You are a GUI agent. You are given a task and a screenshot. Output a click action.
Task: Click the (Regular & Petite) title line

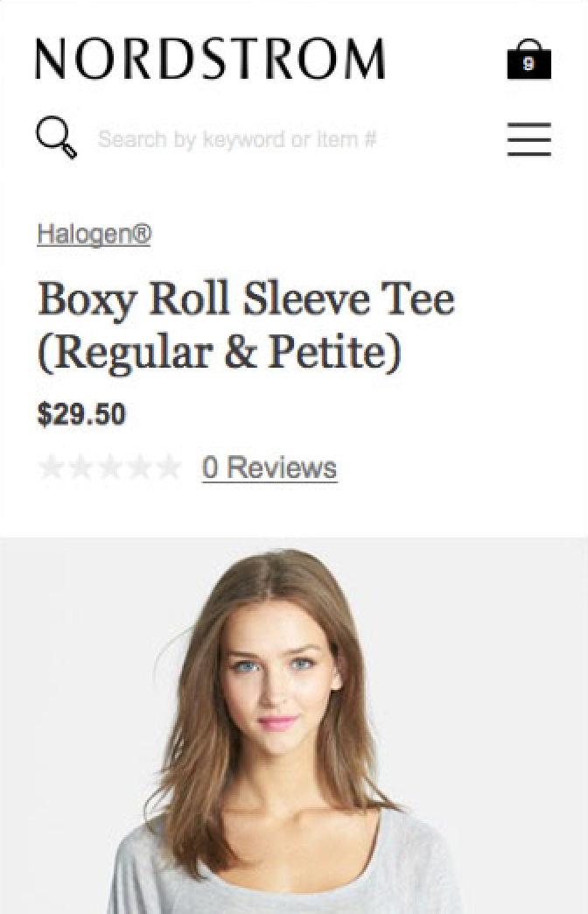tap(219, 352)
